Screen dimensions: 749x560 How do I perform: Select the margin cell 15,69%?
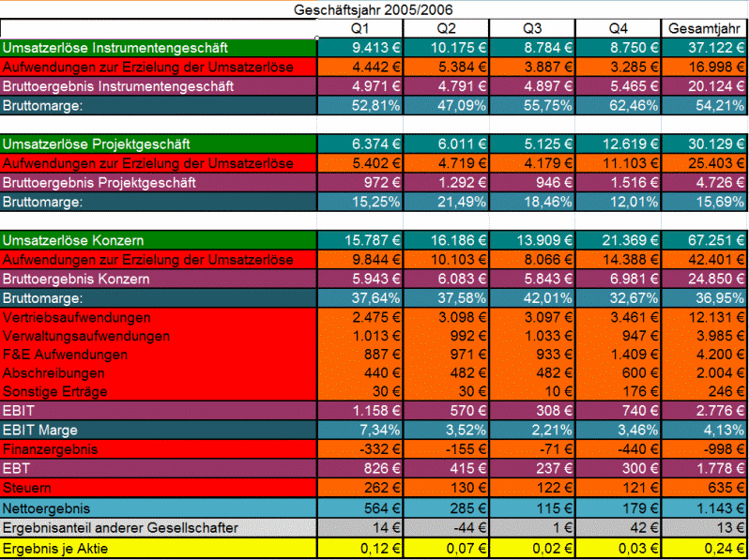[x=705, y=202]
